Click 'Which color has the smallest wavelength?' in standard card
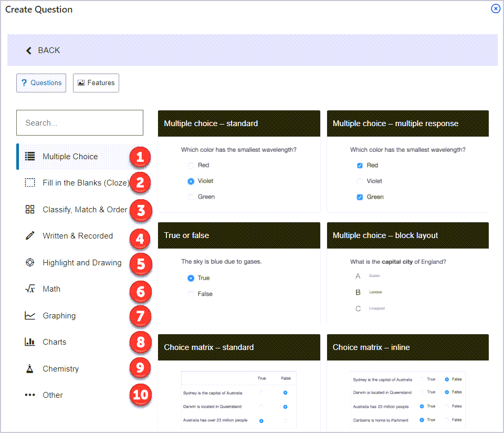Image resolution: width=504 pixels, height=433 pixels. click(x=239, y=150)
